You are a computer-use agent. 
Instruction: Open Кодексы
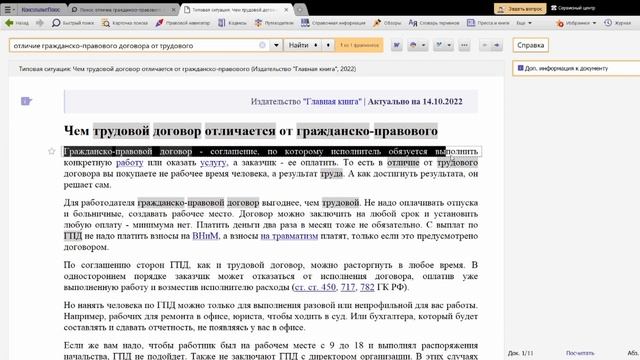(232, 23)
